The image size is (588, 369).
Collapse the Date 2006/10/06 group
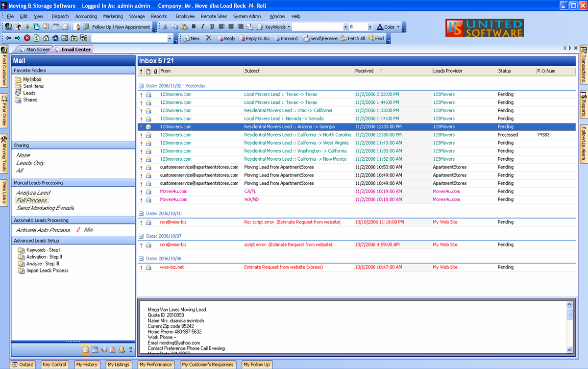(x=141, y=259)
